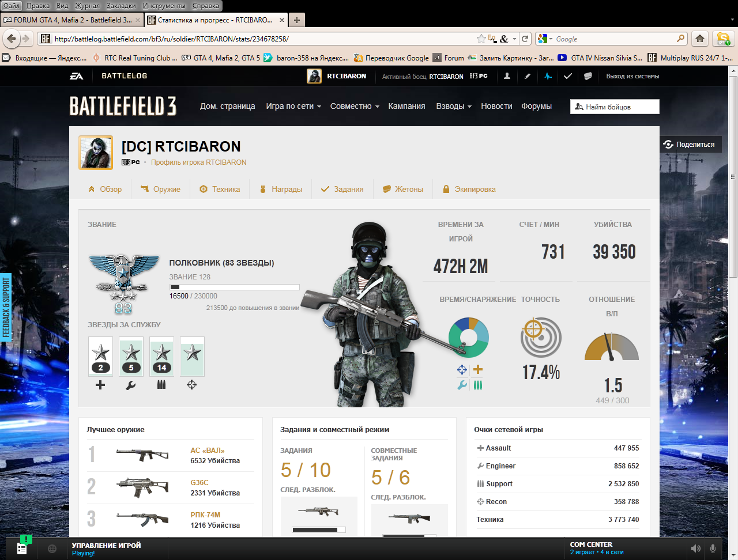Bookmark this page with the star icon

[481, 39]
